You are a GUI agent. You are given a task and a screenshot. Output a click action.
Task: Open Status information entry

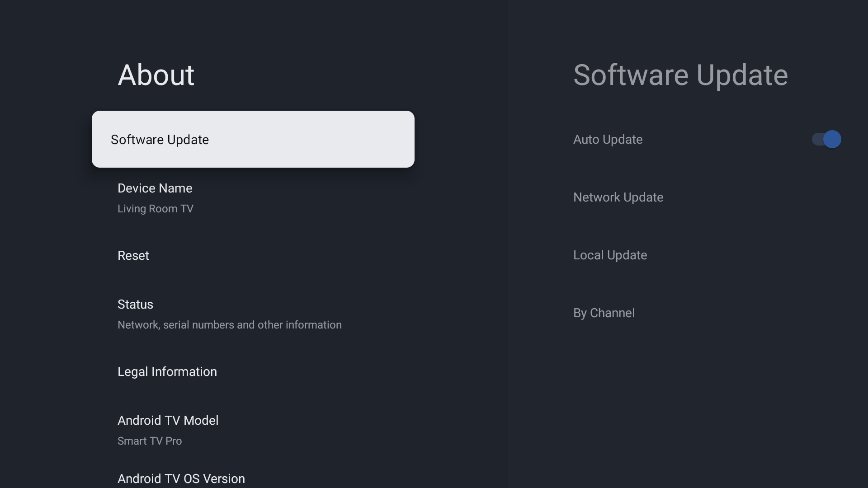coord(135,305)
